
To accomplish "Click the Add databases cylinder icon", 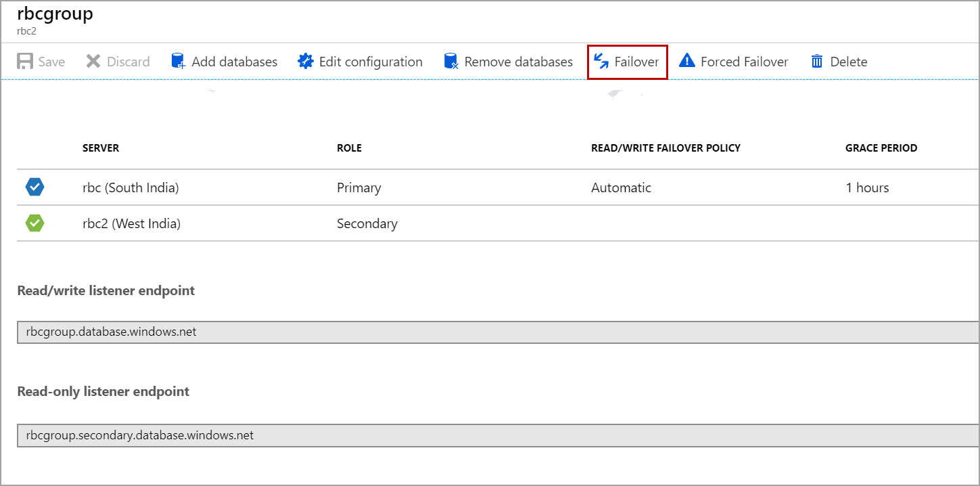I will point(179,62).
